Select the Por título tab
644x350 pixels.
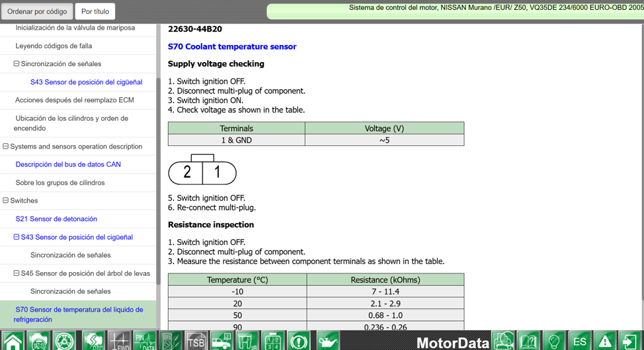[95, 11]
